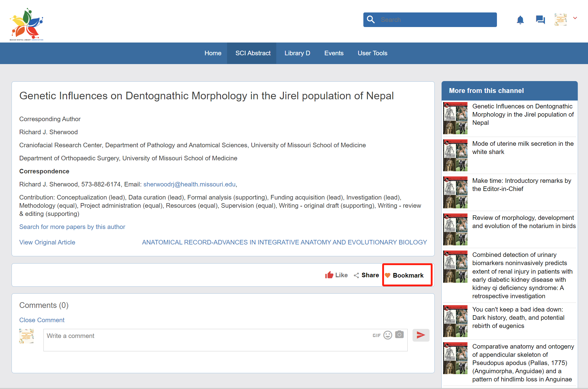
Task: Click Search for more papers by author
Action: [72, 227]
